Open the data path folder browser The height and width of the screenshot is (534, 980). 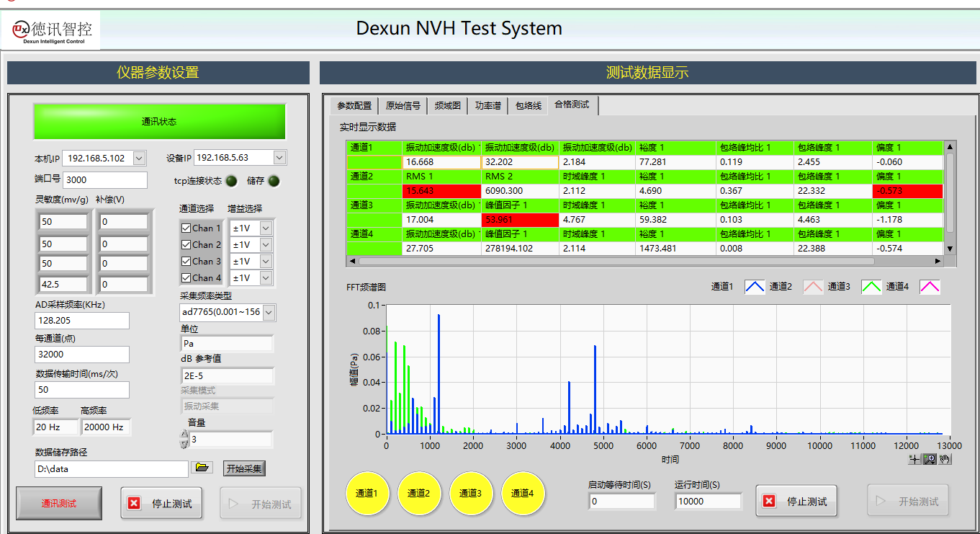click(202, 468)
